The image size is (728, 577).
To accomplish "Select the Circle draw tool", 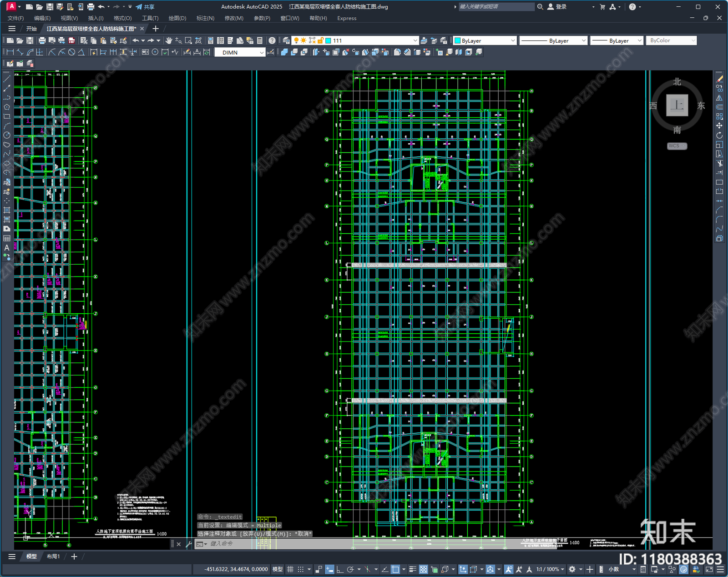I will [x=7, y=135].
